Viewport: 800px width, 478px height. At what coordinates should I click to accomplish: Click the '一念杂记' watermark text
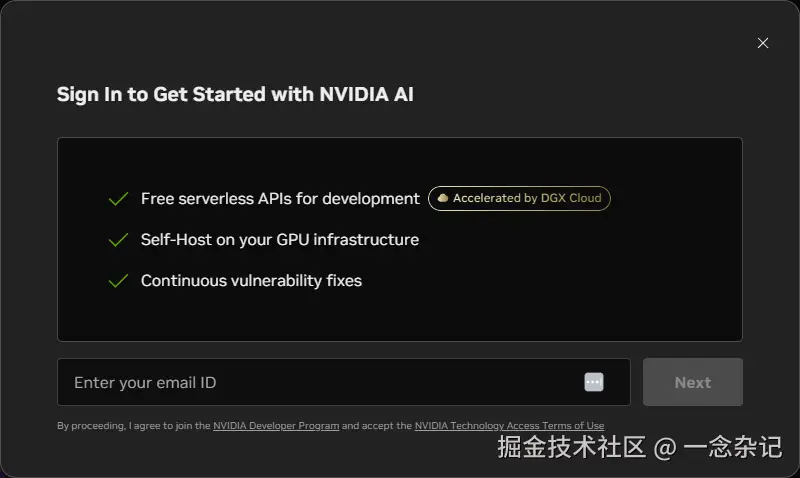pos(732,447)
